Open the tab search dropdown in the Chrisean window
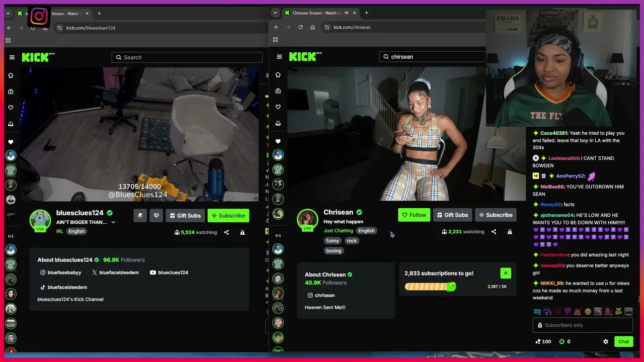 [275, 13]
